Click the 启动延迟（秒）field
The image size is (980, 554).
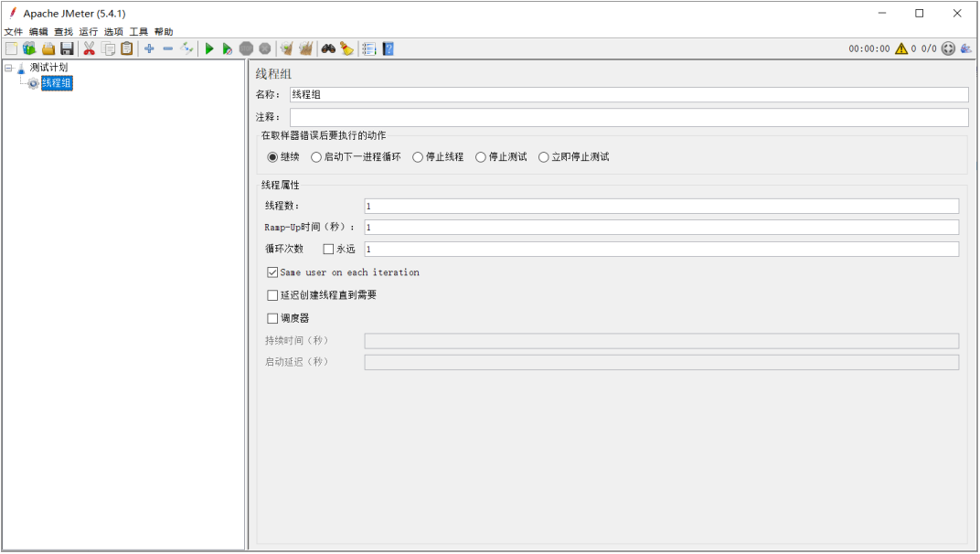[x=661, y=362]
